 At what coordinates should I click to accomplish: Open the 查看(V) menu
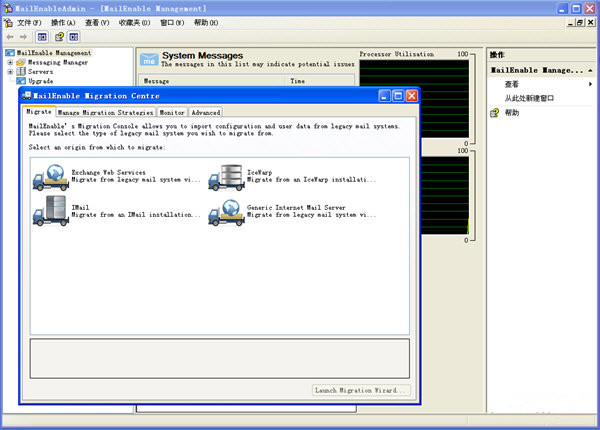tap(97, 23)
